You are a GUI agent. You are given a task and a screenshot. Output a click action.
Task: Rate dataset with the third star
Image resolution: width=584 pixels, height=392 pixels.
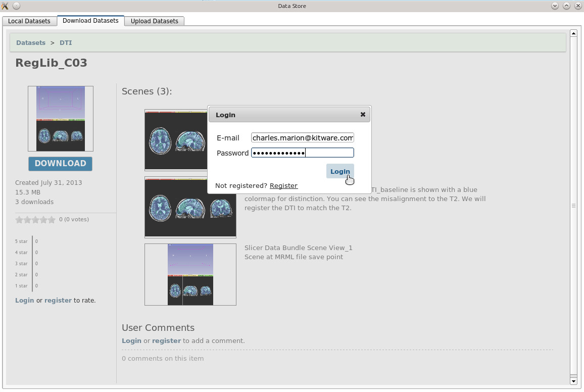click(35, 220)
